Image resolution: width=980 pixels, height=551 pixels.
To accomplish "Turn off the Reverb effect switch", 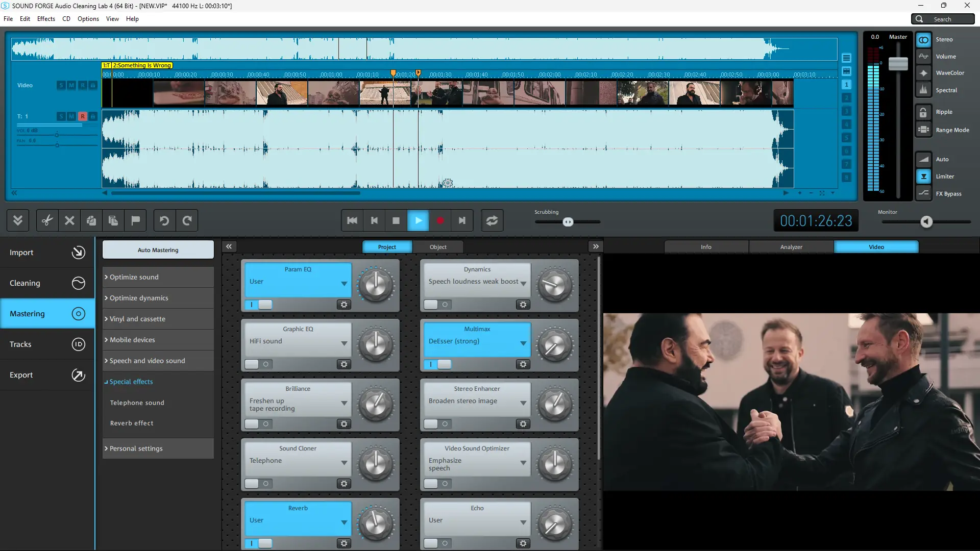I will 259,543.
